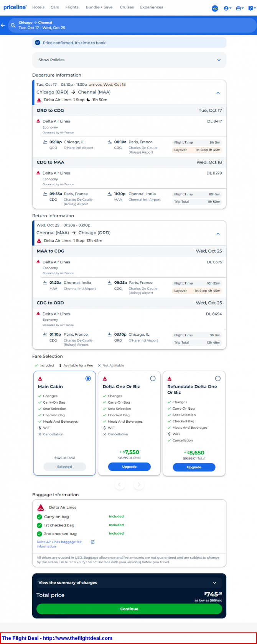Select Refundable Delta One Or Biz radio button

tap(217, 379)
